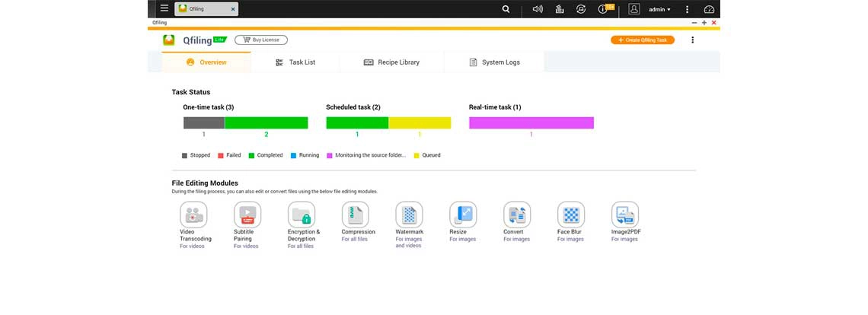Click the green Completed one-time task bar
This screenshot has height=315, width=868.
[266, 123]
